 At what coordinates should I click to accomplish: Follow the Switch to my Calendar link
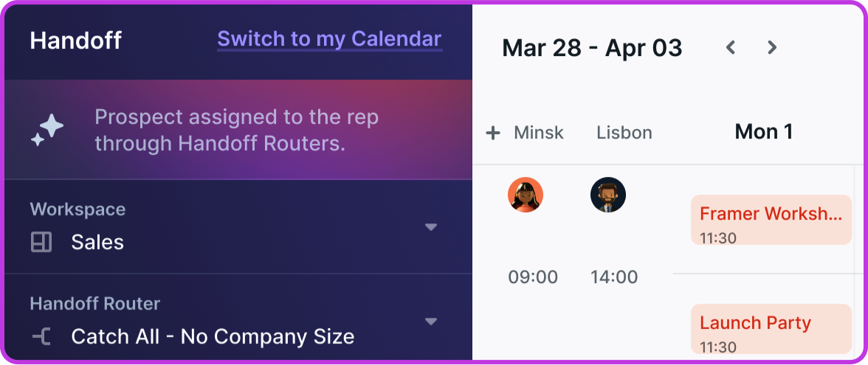329,39
